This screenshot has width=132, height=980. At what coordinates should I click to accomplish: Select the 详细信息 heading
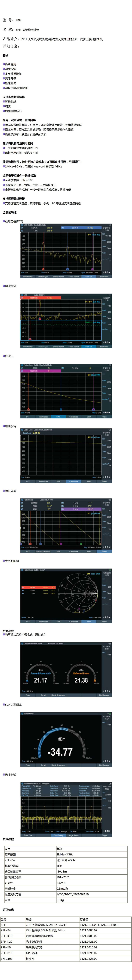pyautogui.click(x=11, y=46)
